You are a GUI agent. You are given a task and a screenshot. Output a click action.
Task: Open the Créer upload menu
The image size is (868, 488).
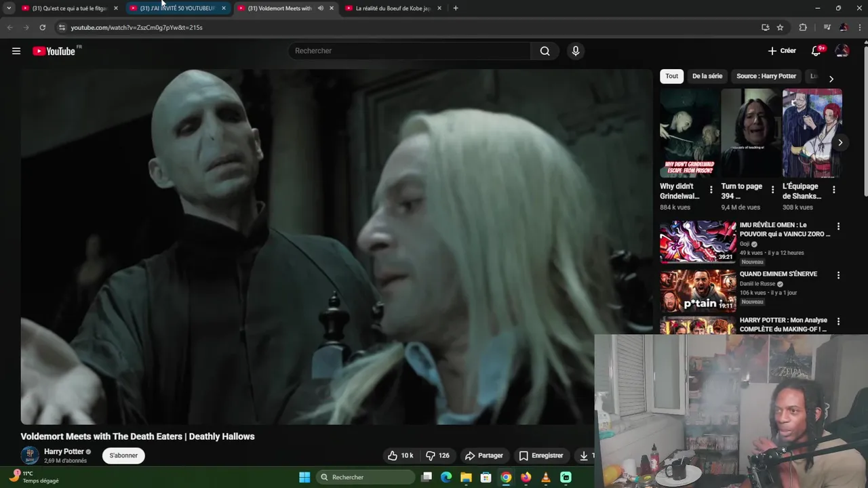(782, 51)
